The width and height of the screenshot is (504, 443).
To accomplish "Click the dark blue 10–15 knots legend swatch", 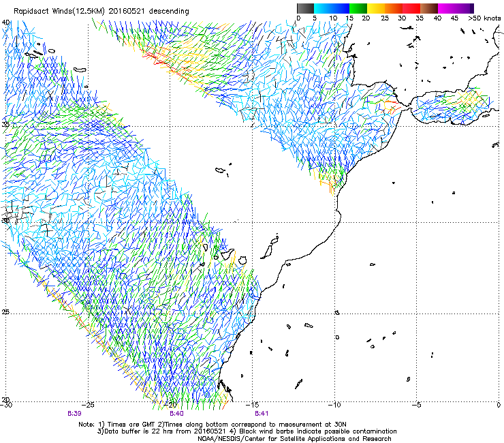I will [x=341, y=8].
